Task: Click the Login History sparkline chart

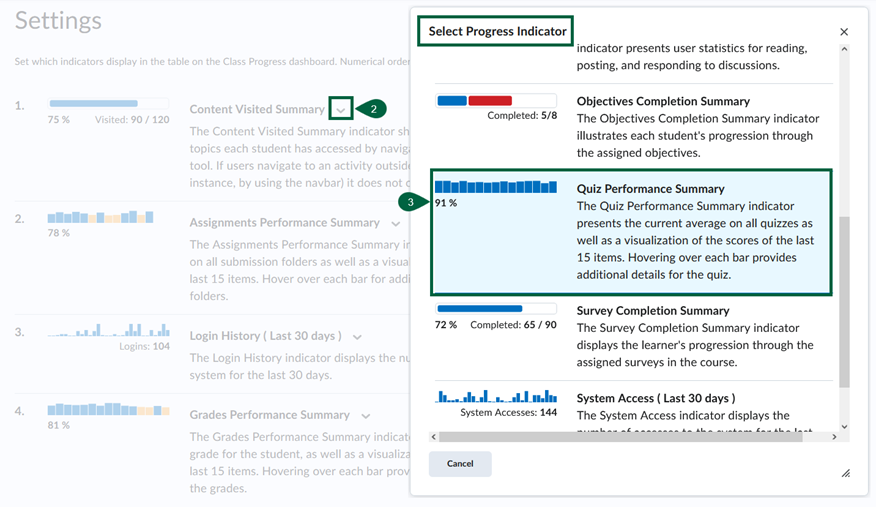Action: 108,330
